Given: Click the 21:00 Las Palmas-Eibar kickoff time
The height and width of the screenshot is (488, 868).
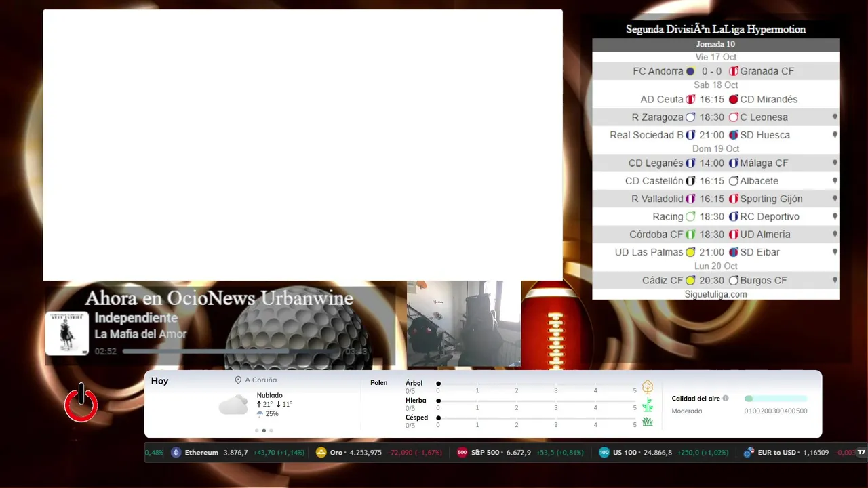Looking at the screenshot, I should (x=711, y=252).
